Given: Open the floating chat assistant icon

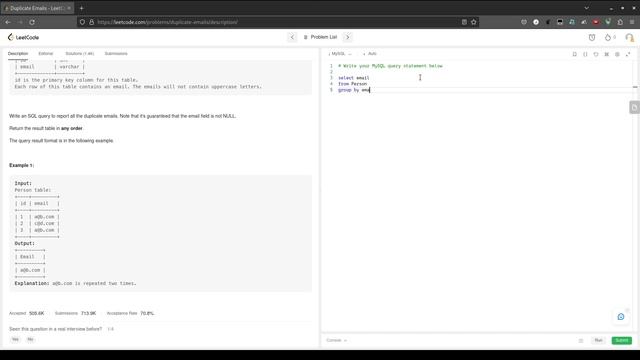Looking at the screenshot, I should pyautogui.click(x=621, y=316).
